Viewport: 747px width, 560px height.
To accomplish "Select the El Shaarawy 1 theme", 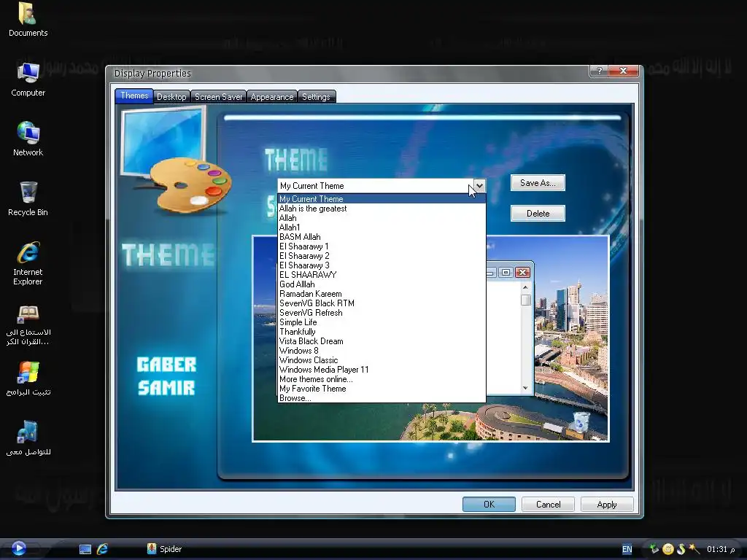I will coord(382,246).
